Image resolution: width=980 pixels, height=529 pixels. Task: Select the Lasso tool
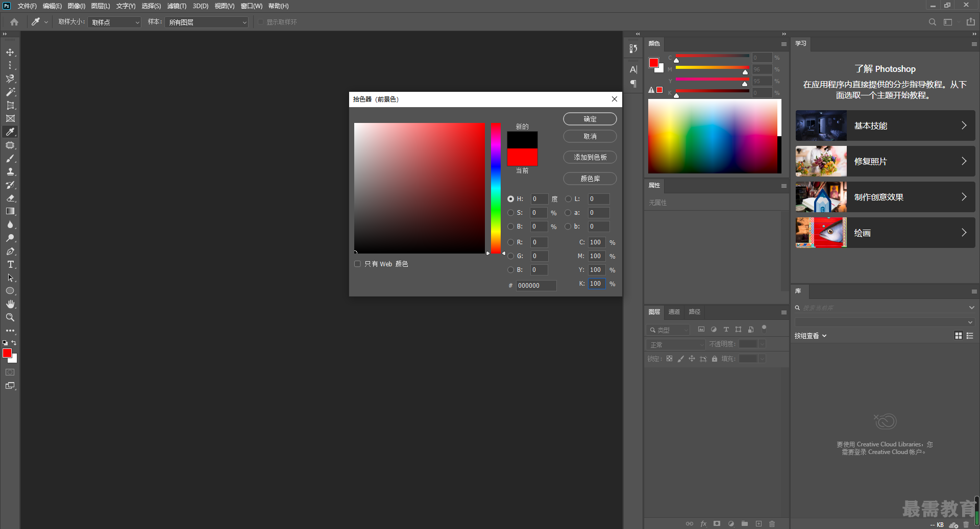coord(10,79)
